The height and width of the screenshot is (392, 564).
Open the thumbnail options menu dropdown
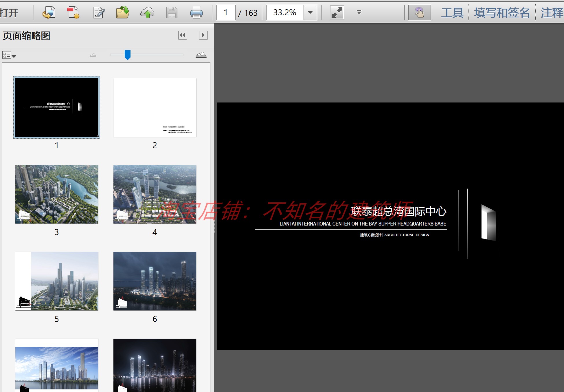click(9, 55)
